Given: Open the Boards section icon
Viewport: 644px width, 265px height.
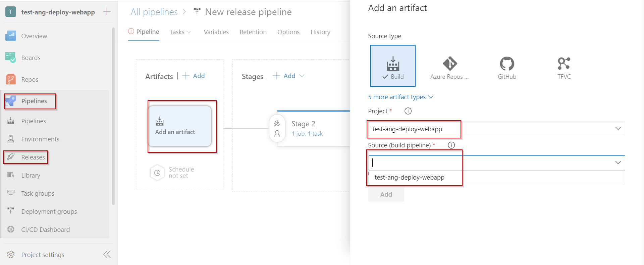Looking at the screenshot, I should pos(11,58).
